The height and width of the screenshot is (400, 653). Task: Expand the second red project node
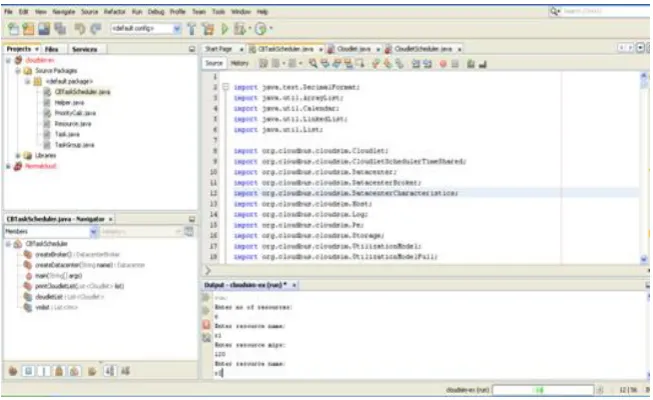pos(8,166)
